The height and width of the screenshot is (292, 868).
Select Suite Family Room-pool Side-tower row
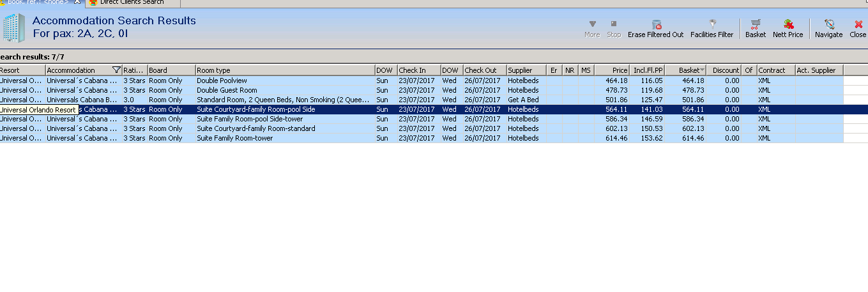434,119
